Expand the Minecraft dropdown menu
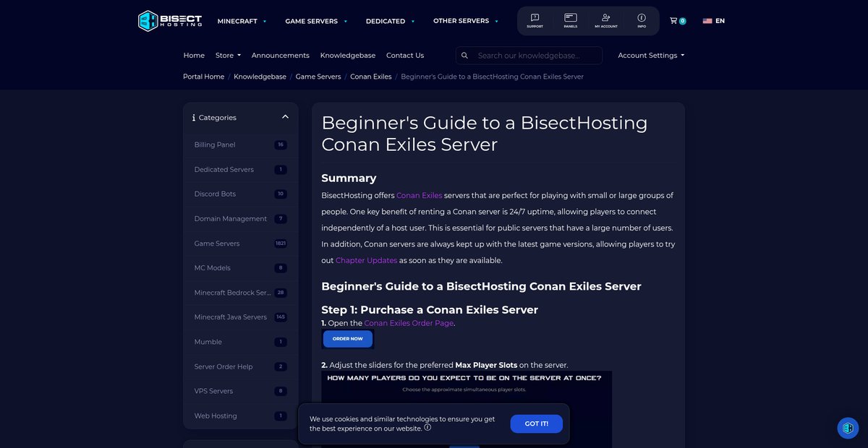The width and height of the screenshot is (868, 448). click(242, 21)
